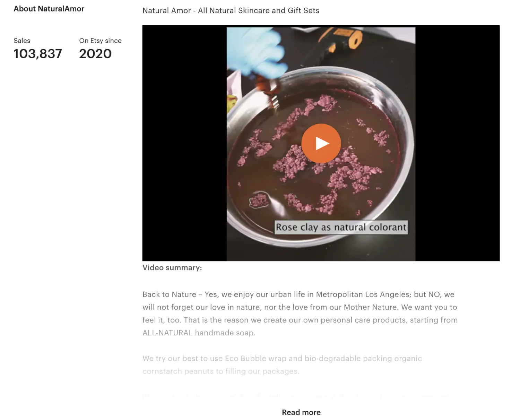The image size is (520, 420).
Task: Click the left black bar of the video
Action: [x=184, y=143]
